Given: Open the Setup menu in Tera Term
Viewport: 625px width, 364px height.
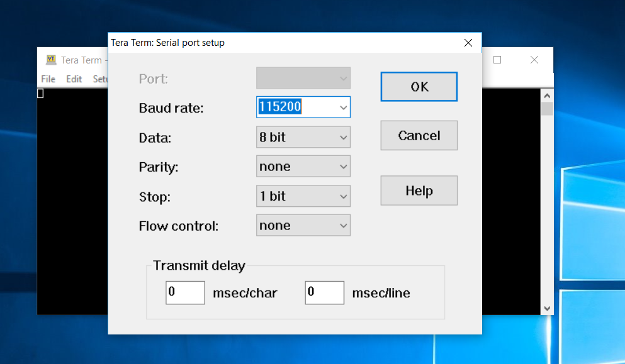Looking at the screenshot, I should pos(100,79).
